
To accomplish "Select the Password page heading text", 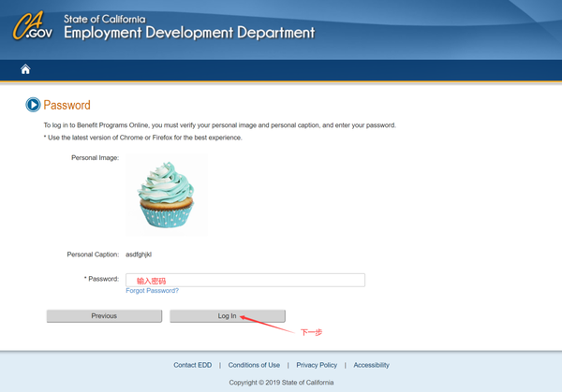I will coord(67,105).
